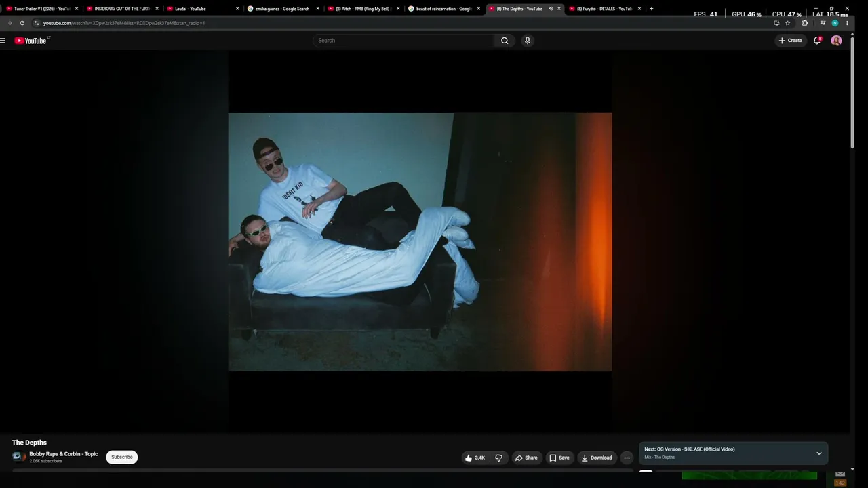Open the YouTube guide hamburger menu
Viewport: 868px width, 488px height.
(x=3, y=41)
